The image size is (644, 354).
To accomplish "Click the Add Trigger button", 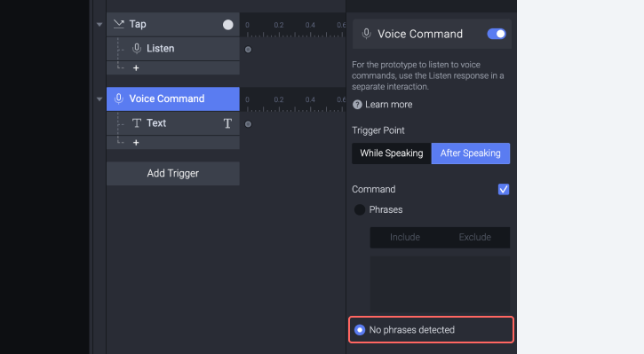I will tap(173, 174).
